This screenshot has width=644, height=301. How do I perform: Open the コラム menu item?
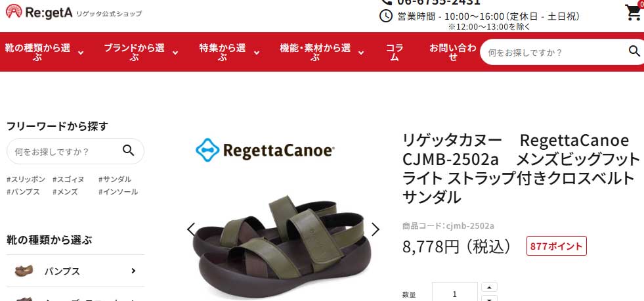point(395,52)
